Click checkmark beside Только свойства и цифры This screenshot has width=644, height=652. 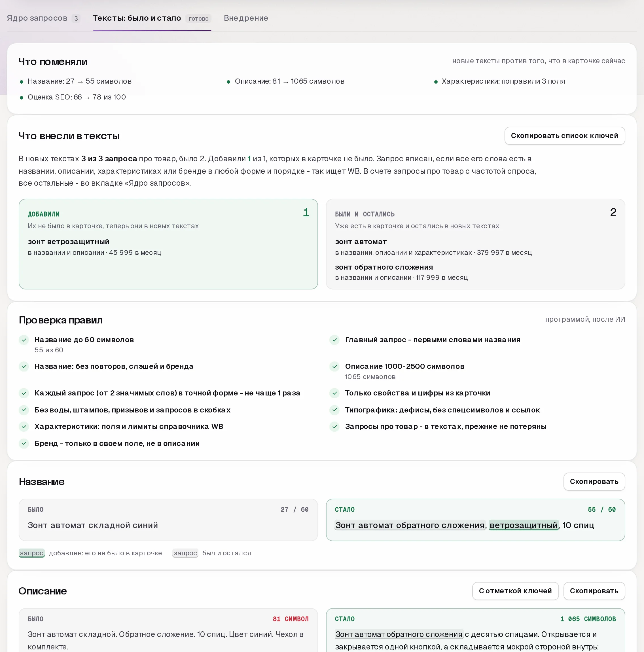click(x=334, y=393)
